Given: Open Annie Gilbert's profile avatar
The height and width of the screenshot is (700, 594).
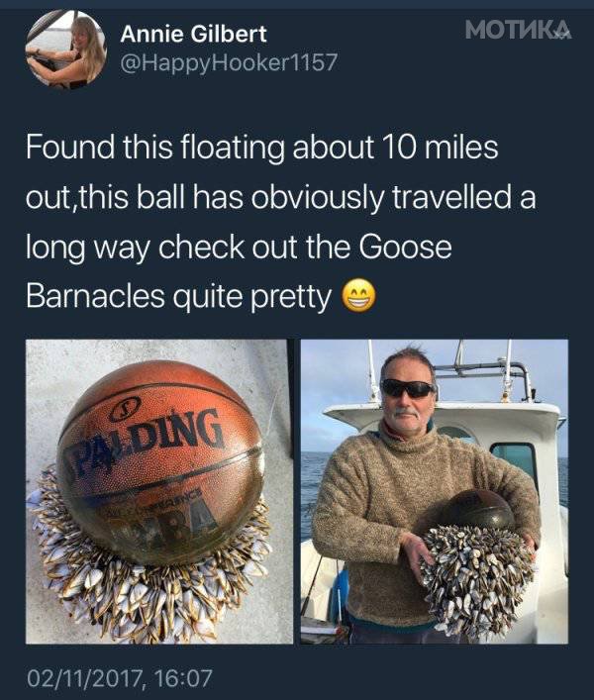Looking at the screenshot, I should [65, 50].
